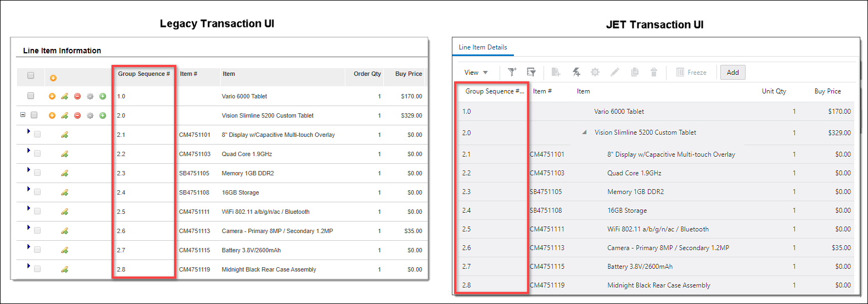868x304 pixels.
Task: Click the orange add icon on the Legacy Vario 6000 Tablet row
Action: point(52,96)
